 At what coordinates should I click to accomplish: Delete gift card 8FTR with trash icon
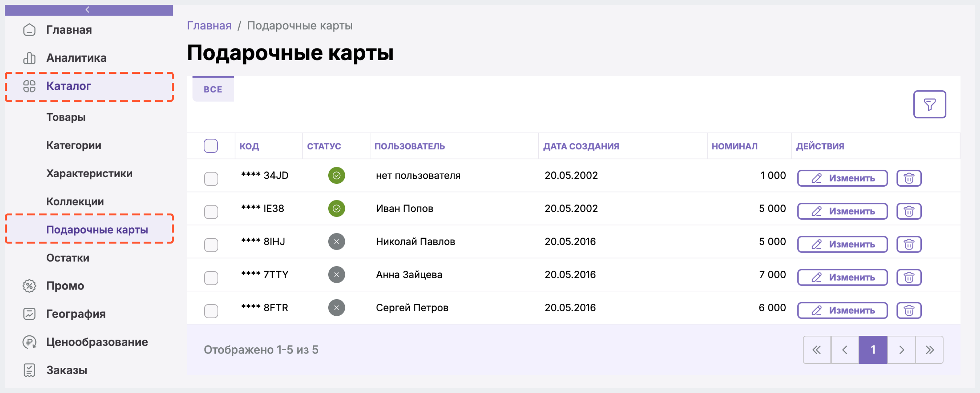point(909,311)
